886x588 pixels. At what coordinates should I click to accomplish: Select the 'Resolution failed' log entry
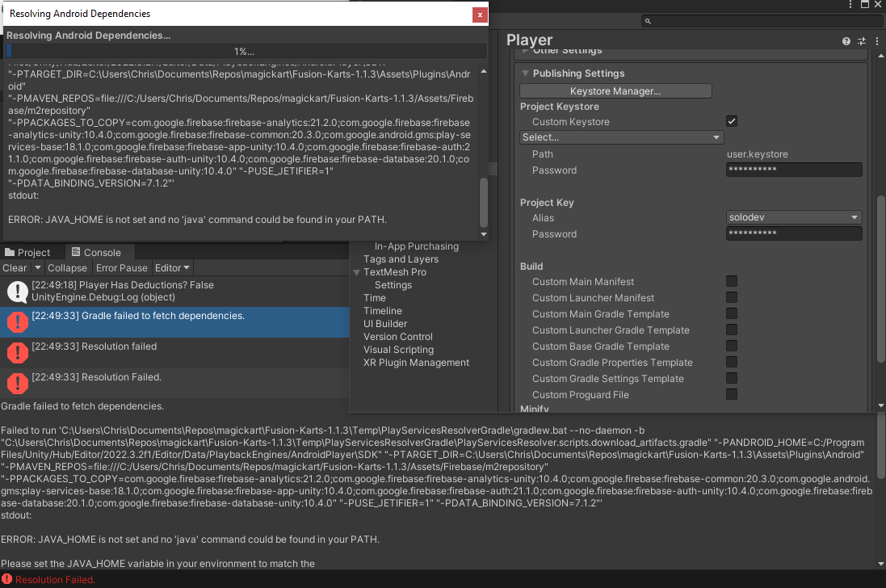coord(174,352)
